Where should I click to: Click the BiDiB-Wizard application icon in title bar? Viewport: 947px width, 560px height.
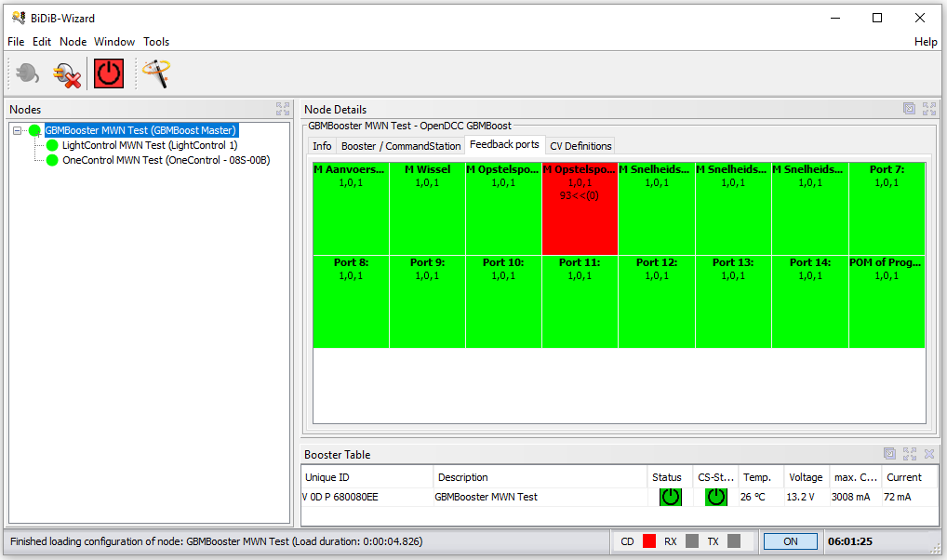19,18
